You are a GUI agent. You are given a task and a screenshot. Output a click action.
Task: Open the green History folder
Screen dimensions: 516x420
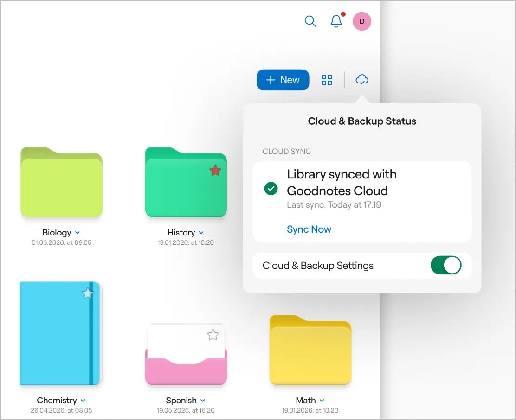click(186, 182)
